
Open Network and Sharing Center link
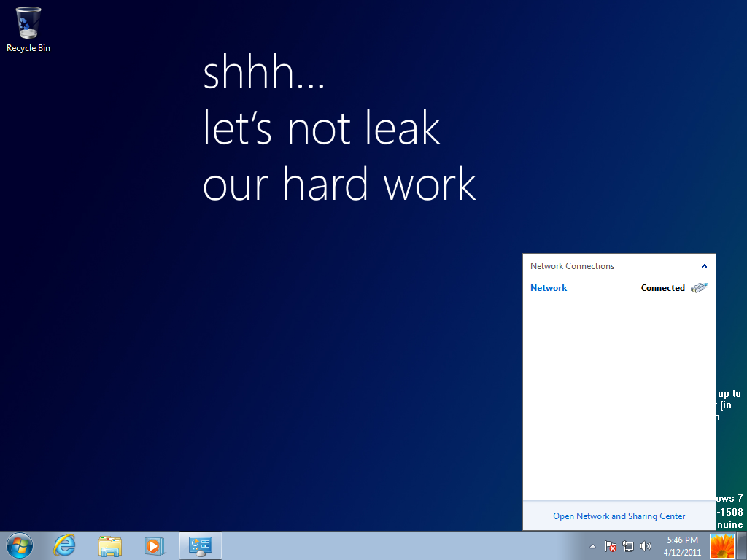[x=619, y=516]
